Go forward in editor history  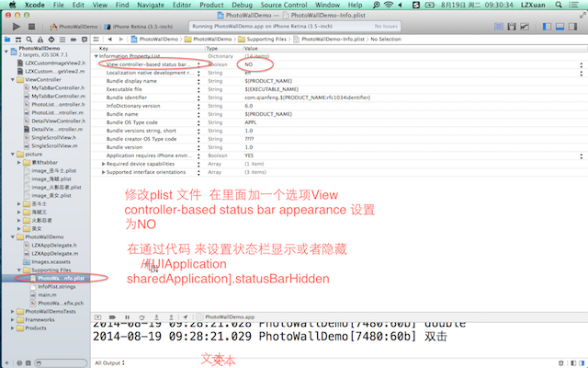[120, 39]
